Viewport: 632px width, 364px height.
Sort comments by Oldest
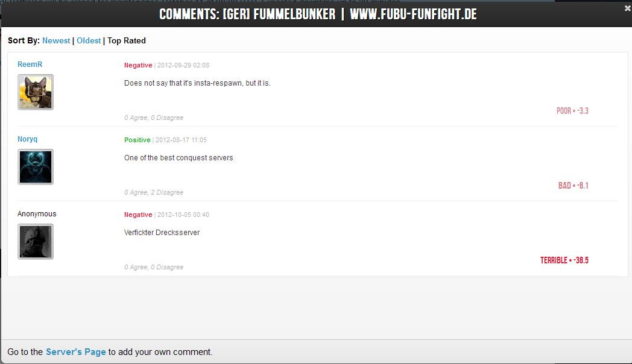89,40
